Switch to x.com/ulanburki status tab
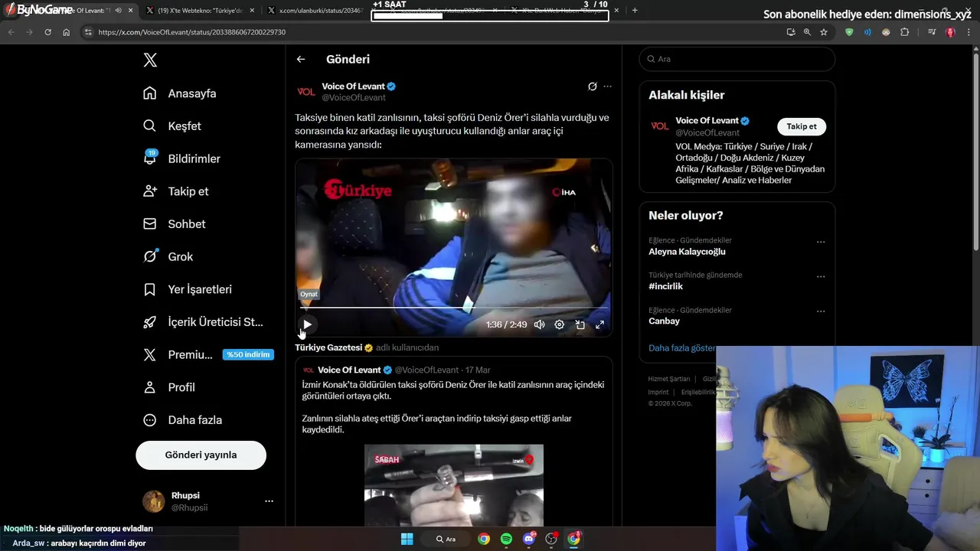The height and width of the screenshot is (551, 980). (315, 11)
